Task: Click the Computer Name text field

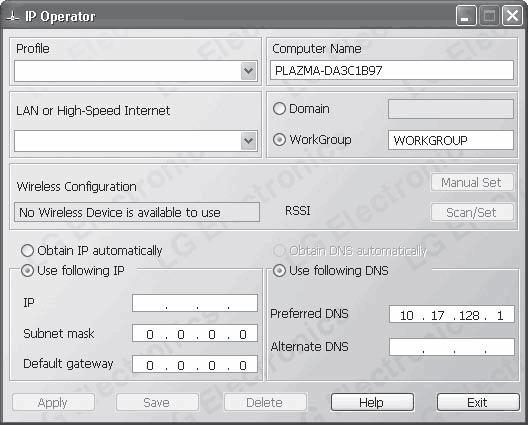Action: [392, 70]
